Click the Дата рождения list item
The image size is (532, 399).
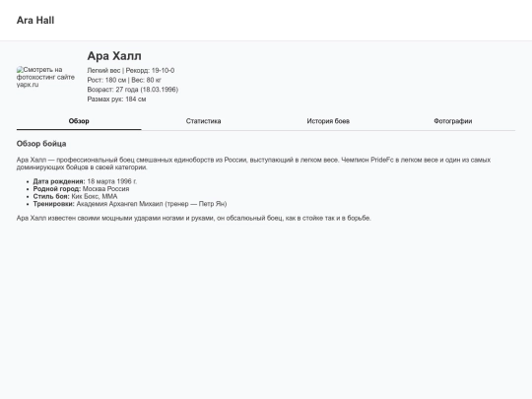click(x=85, y=181)
